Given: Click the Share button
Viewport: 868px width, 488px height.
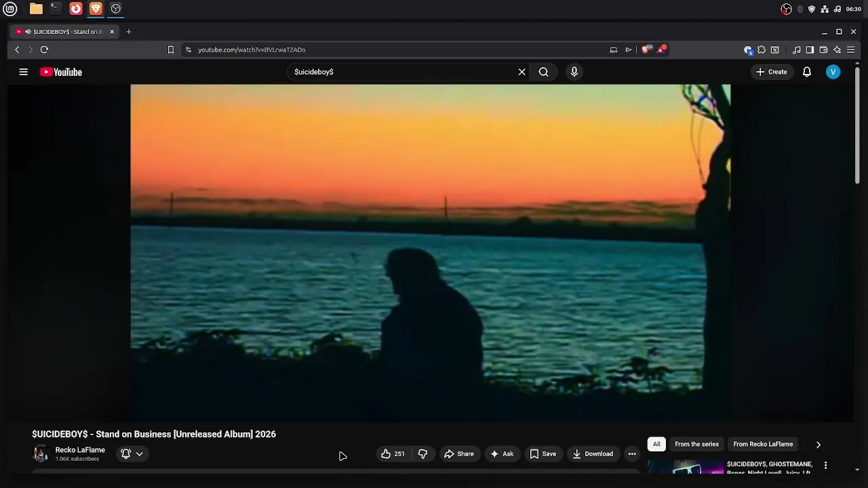Looking at the screenshot, I should point(459,454).
